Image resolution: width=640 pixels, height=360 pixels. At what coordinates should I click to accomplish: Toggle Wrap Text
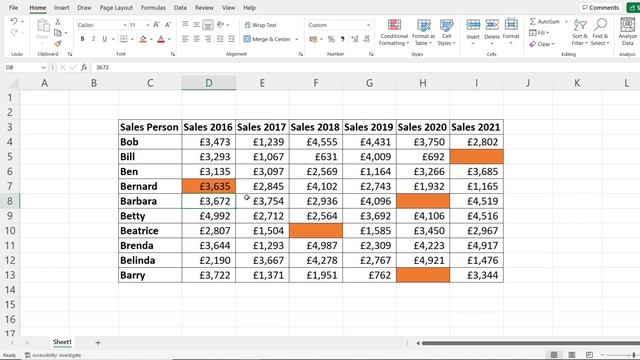pos(260,25)
